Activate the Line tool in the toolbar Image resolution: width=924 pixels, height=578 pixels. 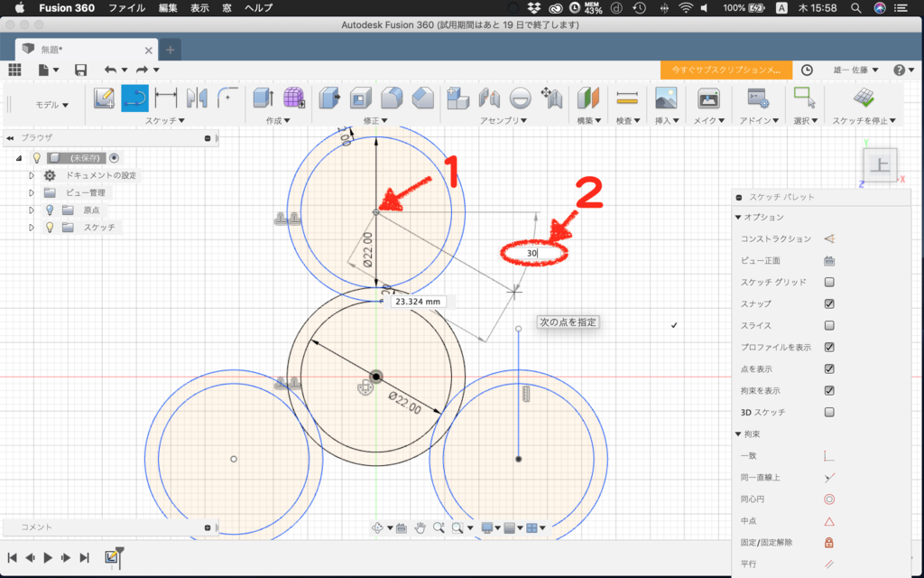click(135, 98)
